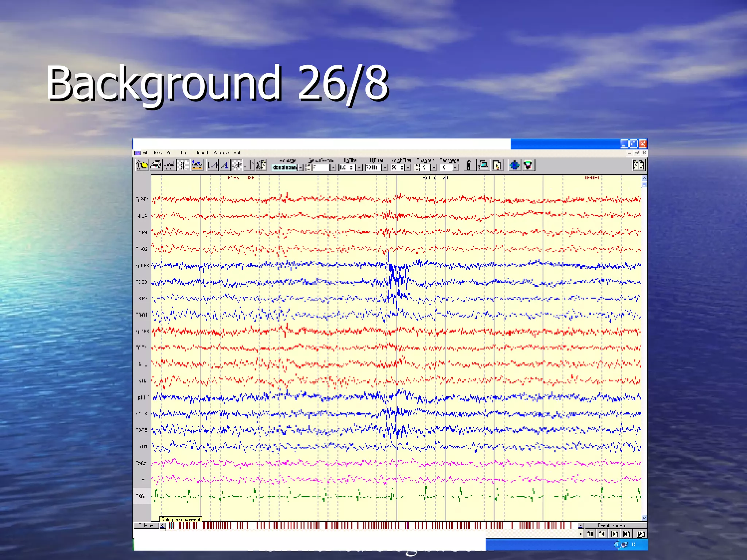Click the blue globe toolbar icon
The image size is (747, 560).
tap(514, 166)
